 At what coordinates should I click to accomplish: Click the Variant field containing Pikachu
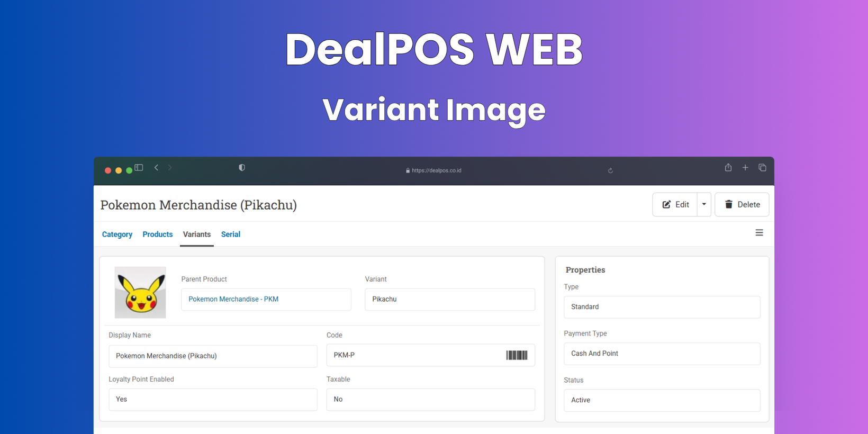[x=450, y=300]
